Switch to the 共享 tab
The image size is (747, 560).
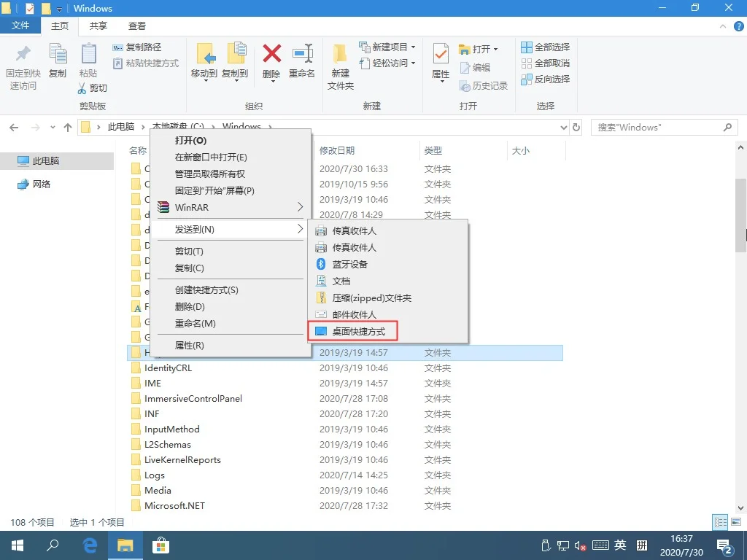pos(98,26)
